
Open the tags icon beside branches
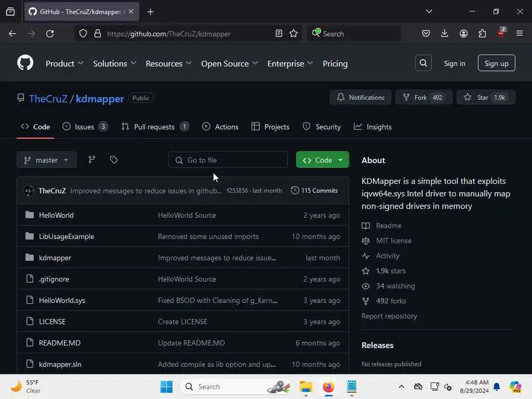click(114, 159)
